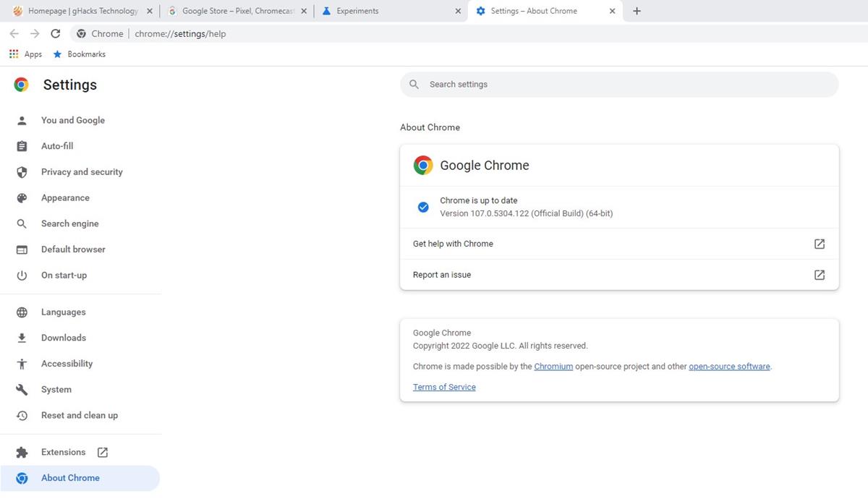
Task: Open Appearance palette settings
Action: click(x=65, y=198)
